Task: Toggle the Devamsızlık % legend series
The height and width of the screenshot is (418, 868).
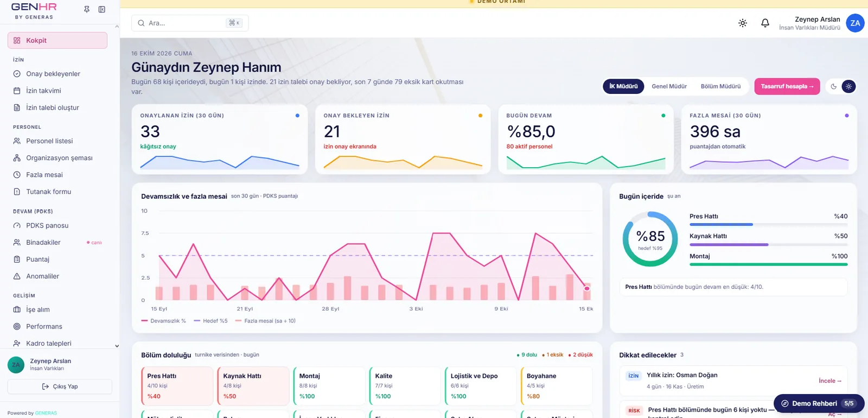Action: pos(163,321)
